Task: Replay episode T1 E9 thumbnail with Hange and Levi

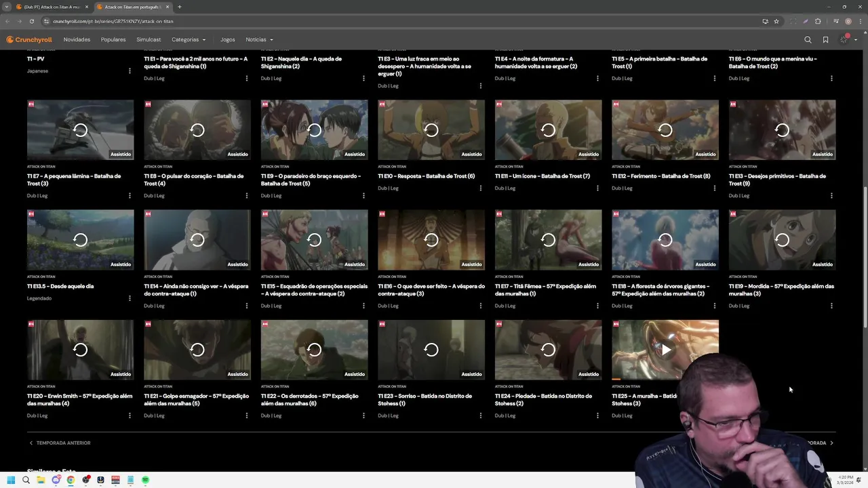Action: [315, 130]
